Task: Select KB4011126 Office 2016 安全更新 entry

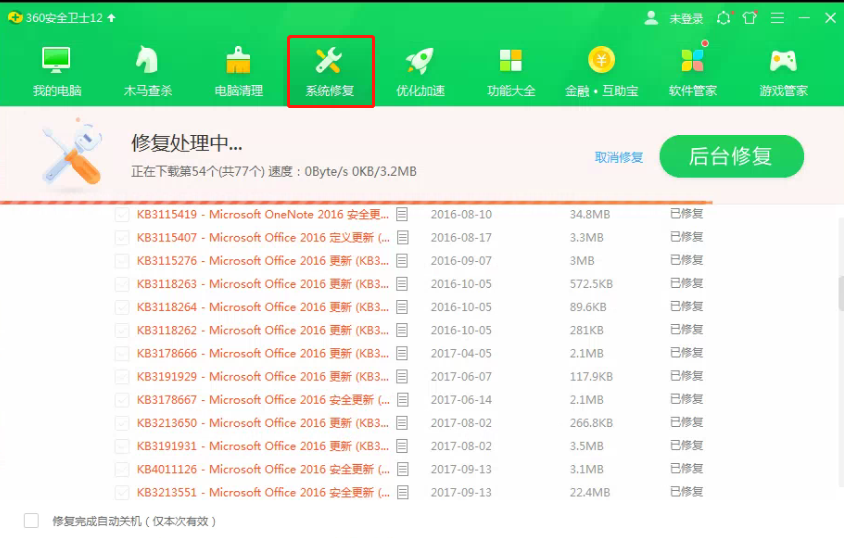Action: pyautogui.click(x=263, y=469)
